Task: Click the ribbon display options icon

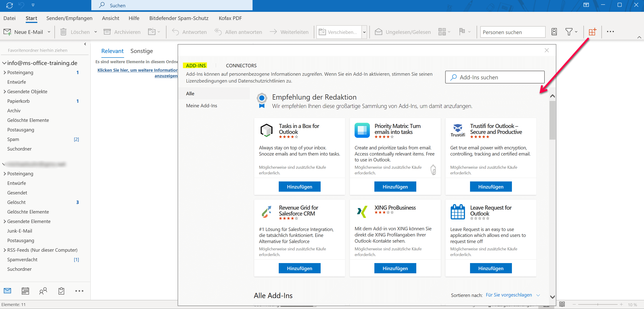Action: tap(586, 5)
